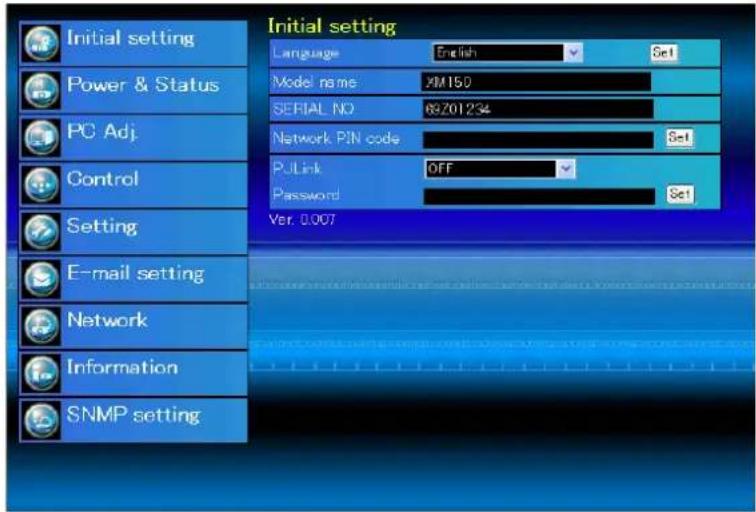The width and height of the screenshot is (756, 512).
Task: Click the Network PIN code label
Action: [x=336, y=139]
